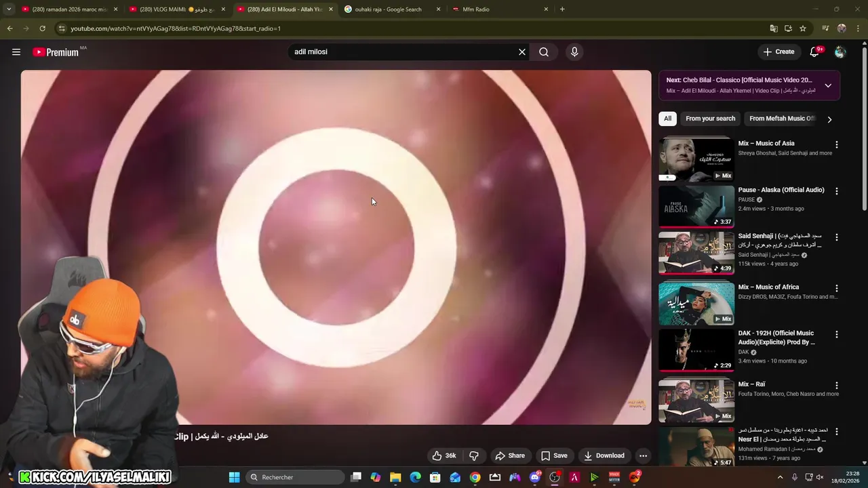Open options for Mix – Music of Asia
This screenshot has width=868, height=488.
click(836, 144)
